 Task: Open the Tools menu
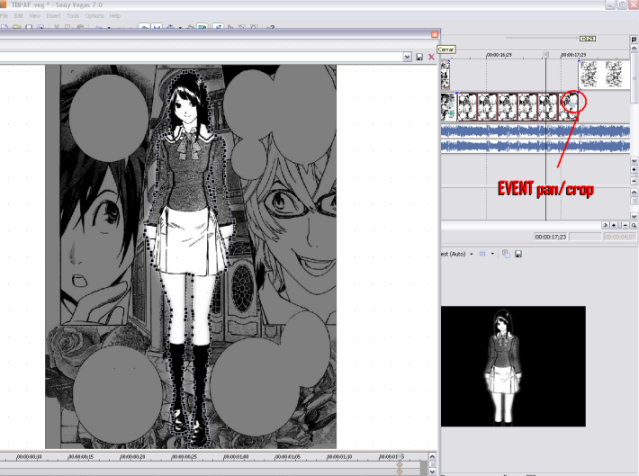tap(73, 15)
